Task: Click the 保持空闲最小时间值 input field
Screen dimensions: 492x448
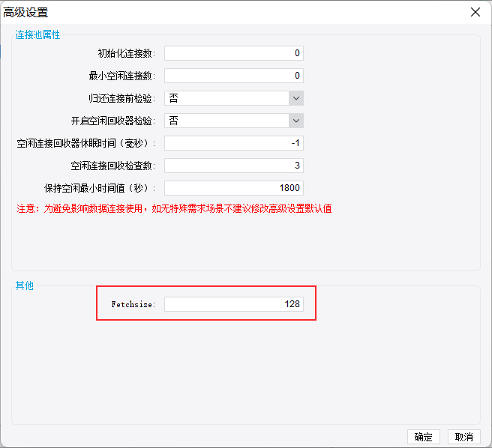Action: point(234,188)
